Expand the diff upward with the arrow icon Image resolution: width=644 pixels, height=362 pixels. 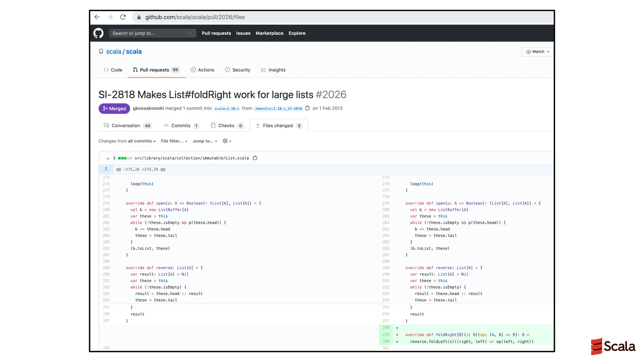[x=106, y=169]
